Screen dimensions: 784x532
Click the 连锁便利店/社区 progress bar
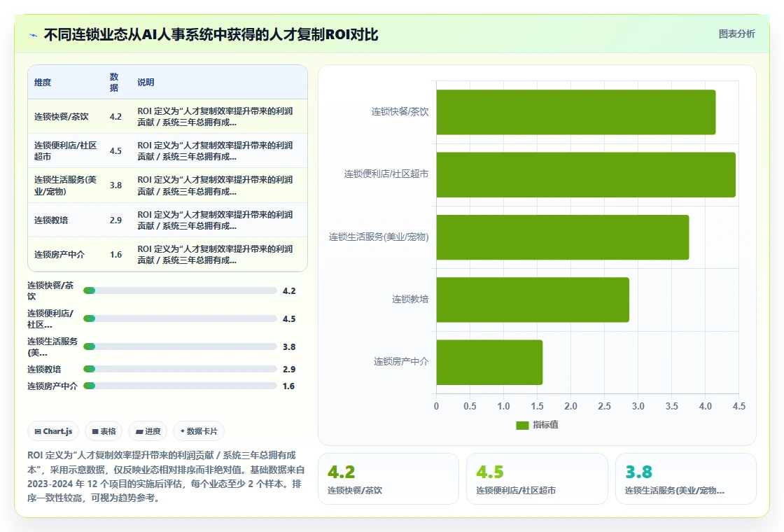tap(180, 318)
